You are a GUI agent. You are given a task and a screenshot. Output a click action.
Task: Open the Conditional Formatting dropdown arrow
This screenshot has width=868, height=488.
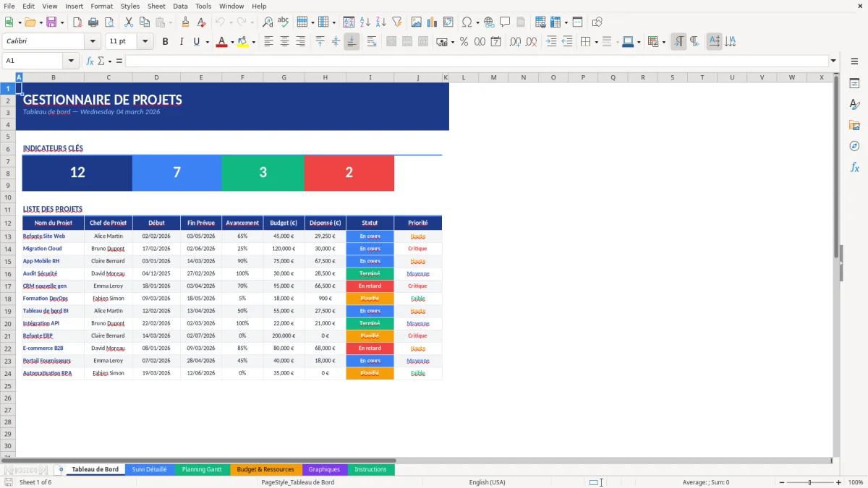pyautogui.click(x=663, y=42)
